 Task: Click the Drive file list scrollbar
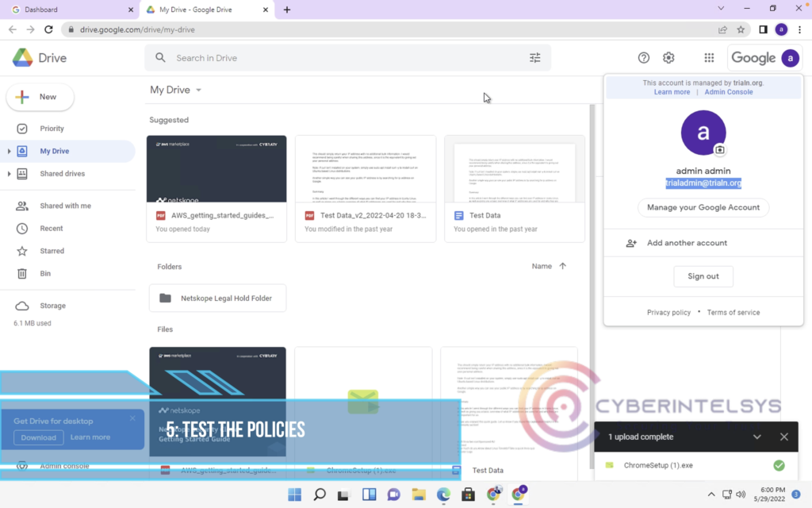pos(592,285)
